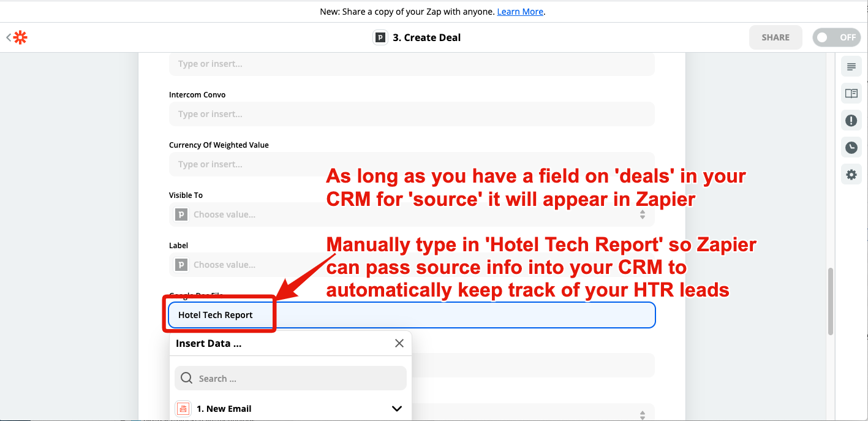
Task: Click the Search field in Insert Data
Action: pyautogui.click(x=290, y=378)
